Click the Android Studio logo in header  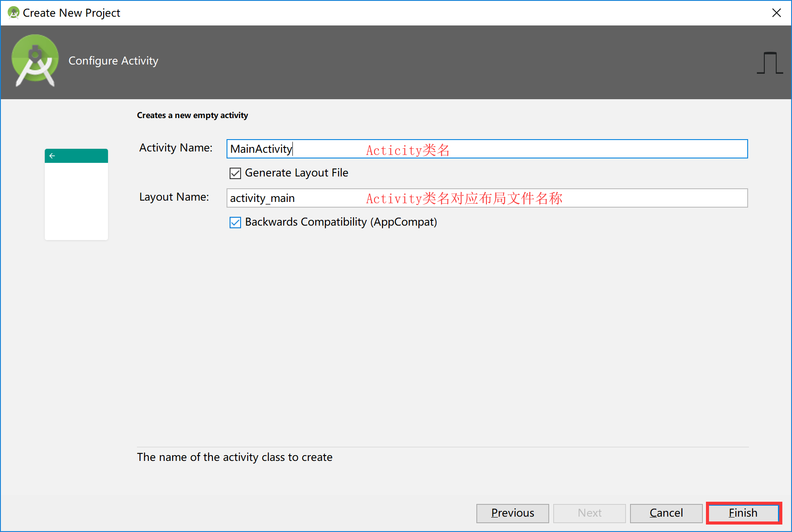(35, 61)
